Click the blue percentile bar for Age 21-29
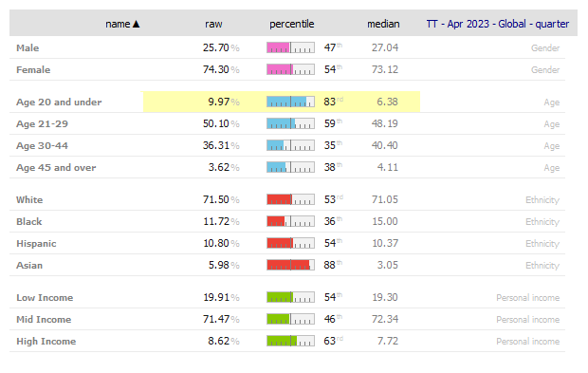588x373 pixels. pos(290,123)
